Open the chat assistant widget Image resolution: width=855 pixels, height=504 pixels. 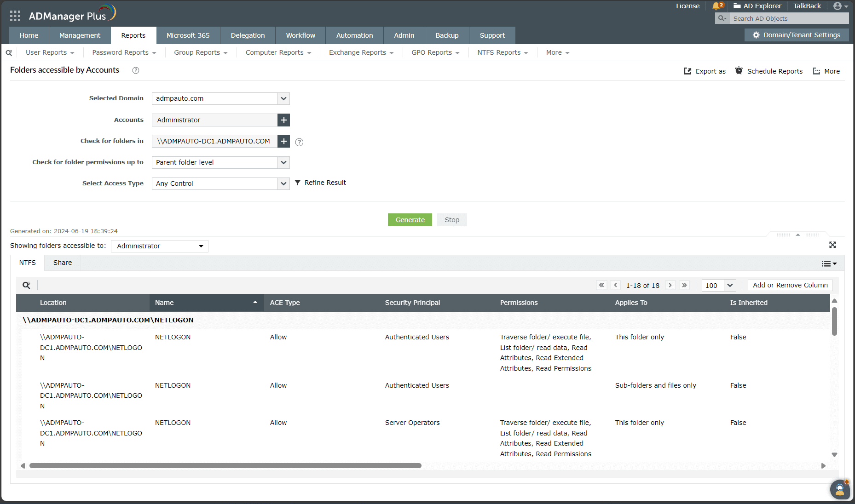pos(840,489)
